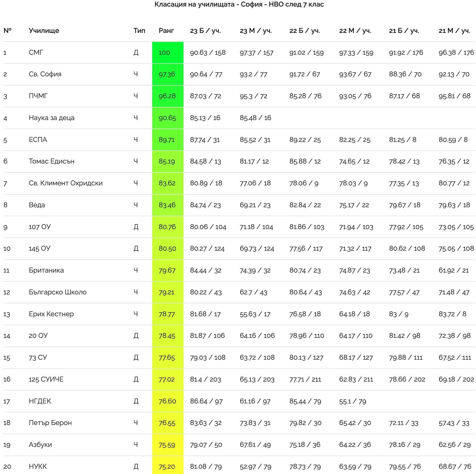The height and width of the screenshot is (474, 476).
Task: Click the "22 М / уч." column header
Action: (x=355, y=31)
